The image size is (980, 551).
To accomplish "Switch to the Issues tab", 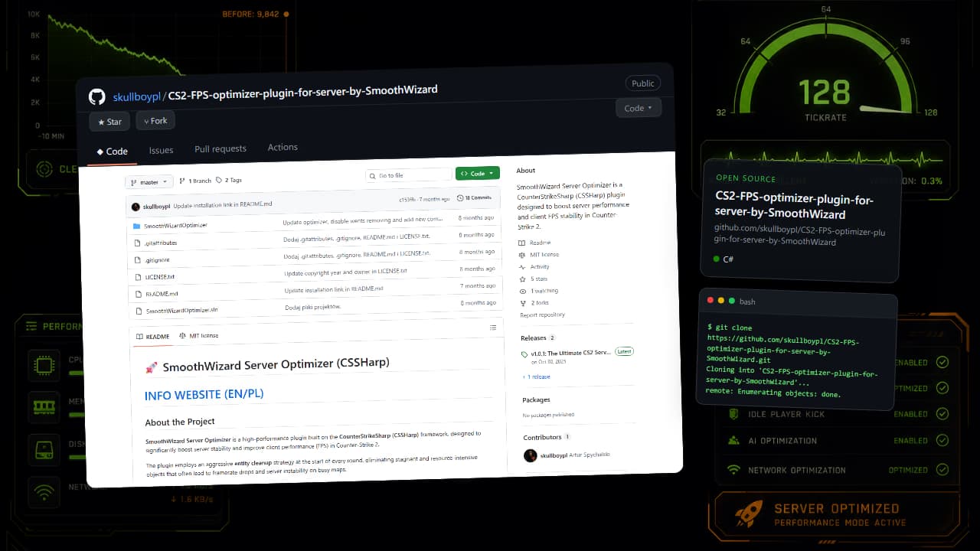I will pos(161,150).
